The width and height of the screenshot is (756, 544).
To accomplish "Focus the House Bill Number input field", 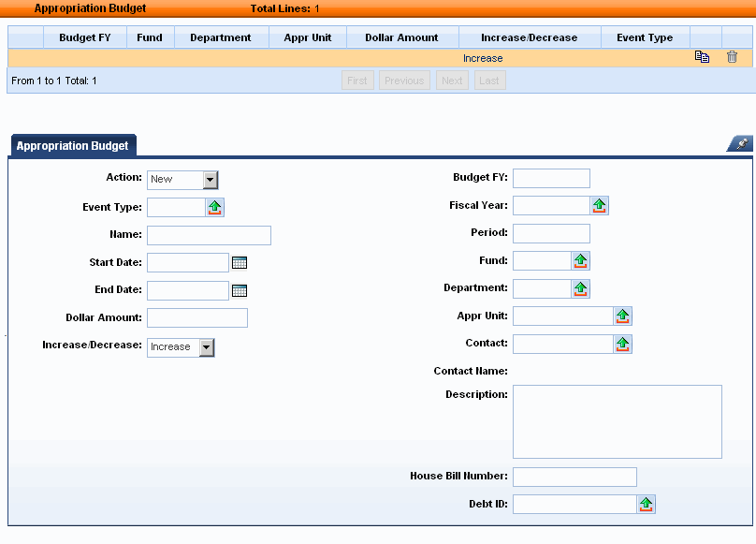I will [574, 477].
